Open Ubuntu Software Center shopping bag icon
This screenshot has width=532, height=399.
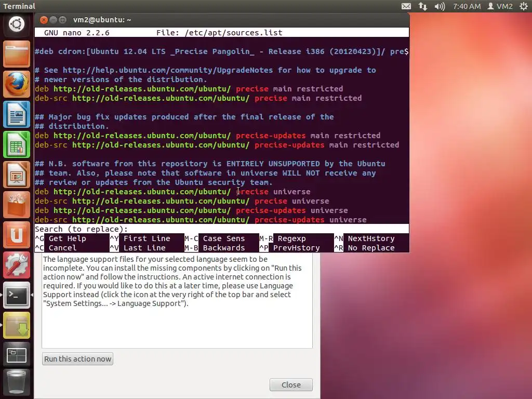point(17,205)
